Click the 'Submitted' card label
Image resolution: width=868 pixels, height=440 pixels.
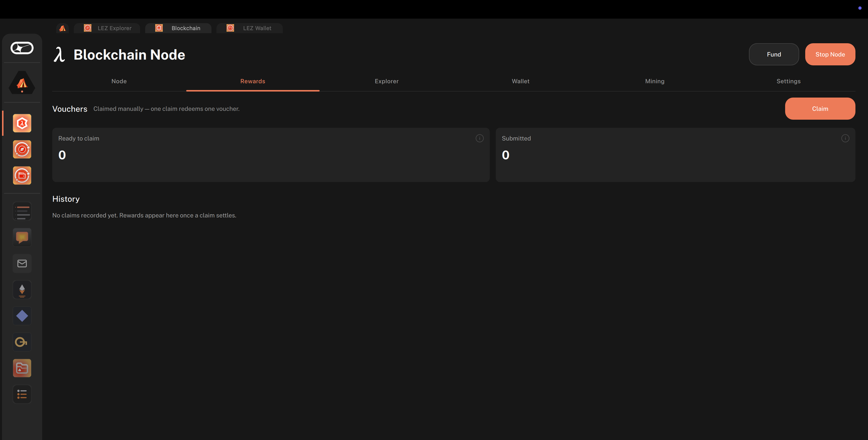[x=516, y=138]
